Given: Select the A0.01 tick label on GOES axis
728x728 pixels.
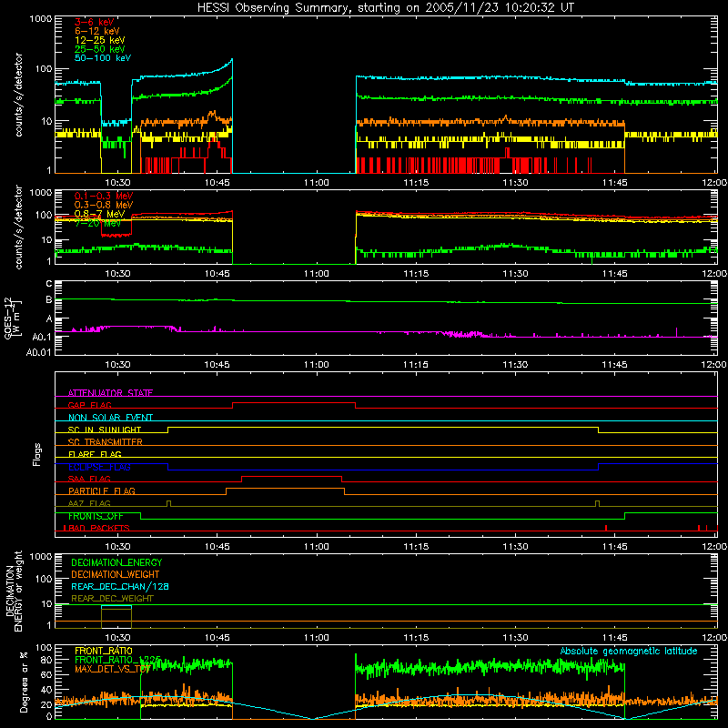Looking at the screenshot, I should coord(39,352).
